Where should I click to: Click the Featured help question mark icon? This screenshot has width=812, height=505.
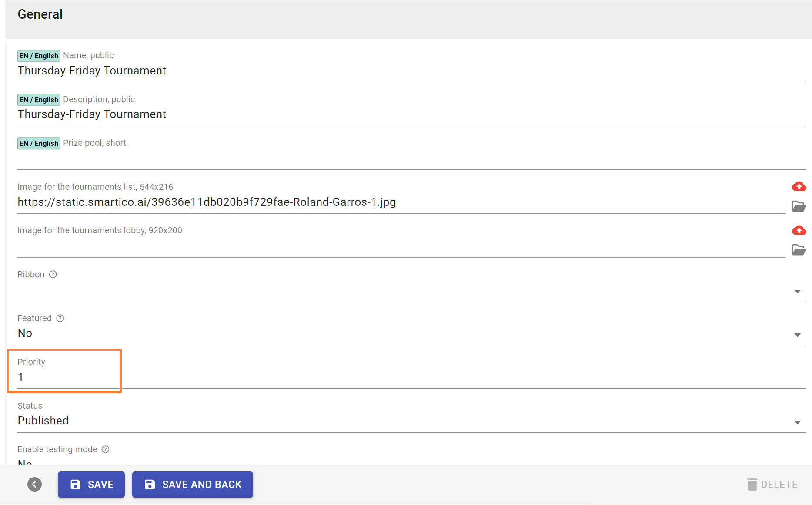point(60,318)
